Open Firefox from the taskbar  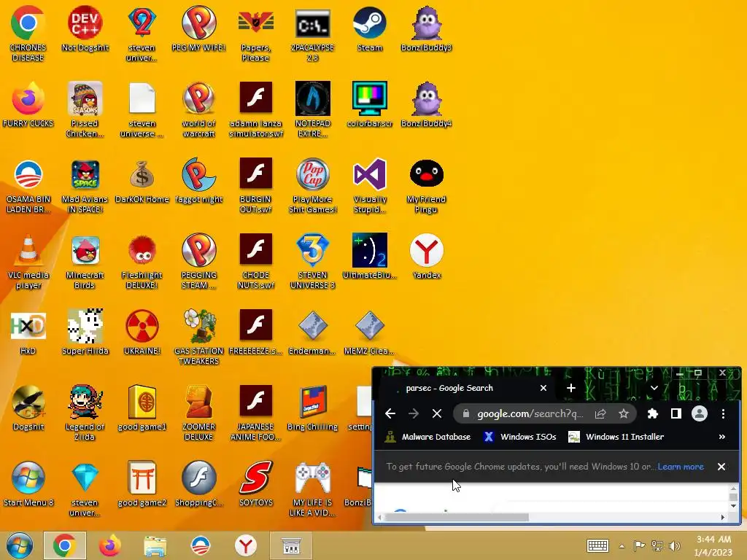pos(110,545)
